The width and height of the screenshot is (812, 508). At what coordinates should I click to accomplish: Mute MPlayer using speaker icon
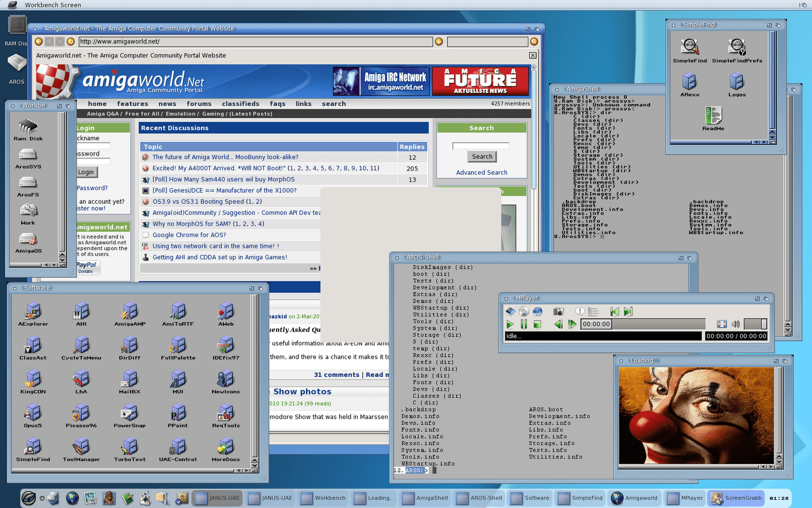(735, 324)
